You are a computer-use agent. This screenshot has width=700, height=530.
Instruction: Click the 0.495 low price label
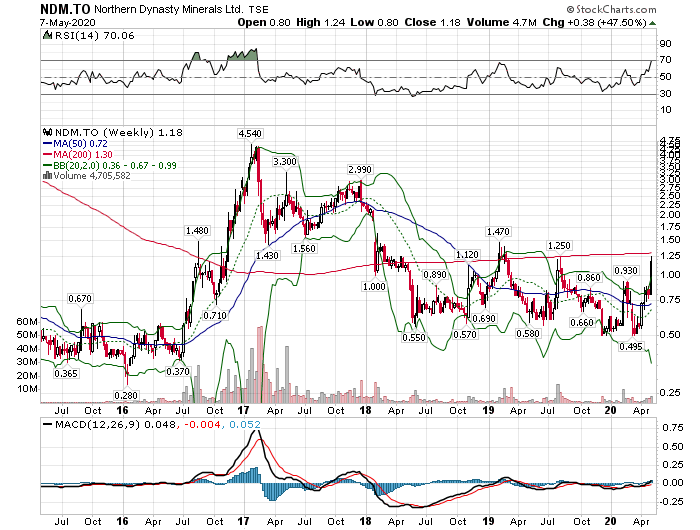tap(631, 346)
